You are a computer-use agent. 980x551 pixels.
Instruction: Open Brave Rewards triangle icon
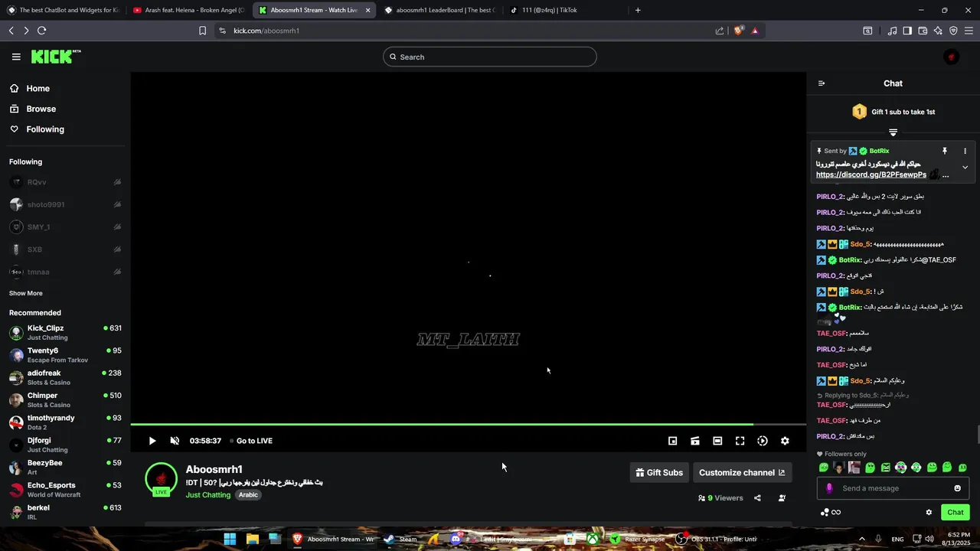[x=755, y=31]
